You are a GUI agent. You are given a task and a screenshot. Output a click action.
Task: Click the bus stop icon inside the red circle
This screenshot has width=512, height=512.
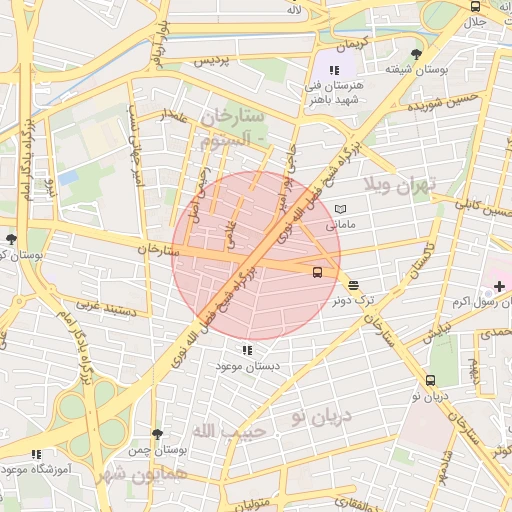pyautogui.click(x=318, y=272)
